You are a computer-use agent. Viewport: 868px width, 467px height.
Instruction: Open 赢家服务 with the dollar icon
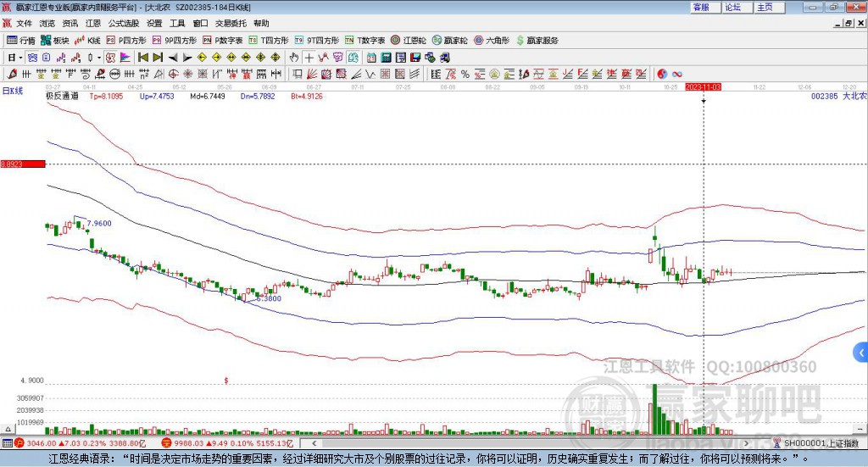click(x=537, y=41)
